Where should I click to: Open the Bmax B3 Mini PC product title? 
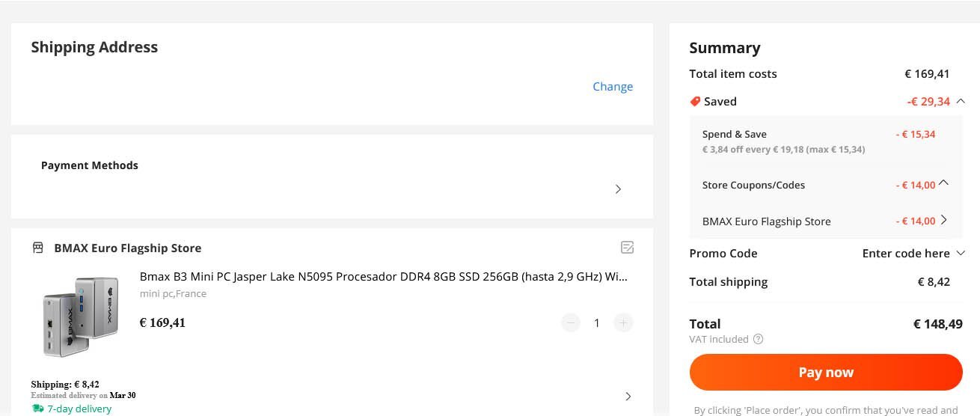tap(384, 276)
